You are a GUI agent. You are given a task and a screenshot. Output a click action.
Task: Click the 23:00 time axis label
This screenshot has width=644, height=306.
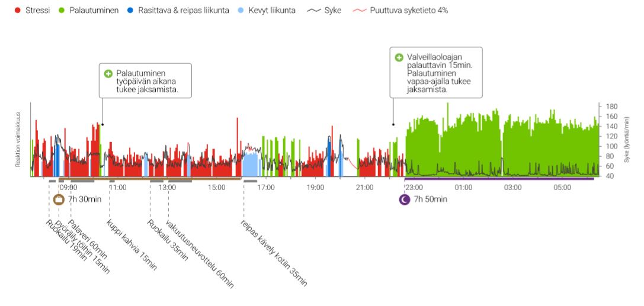414,188
